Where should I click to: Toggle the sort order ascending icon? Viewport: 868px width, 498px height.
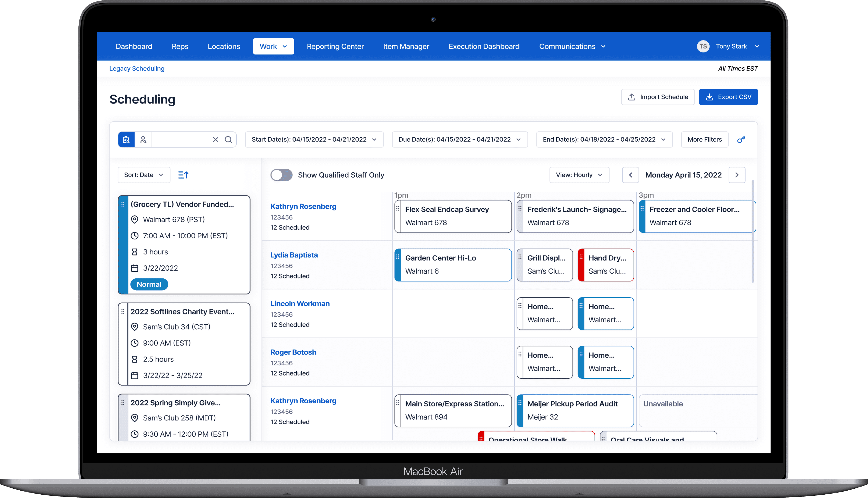183,175
